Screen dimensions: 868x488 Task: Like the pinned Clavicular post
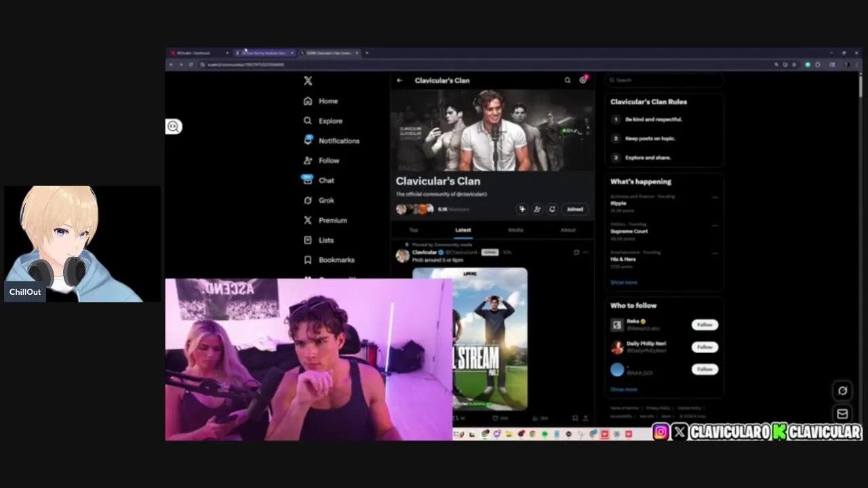496,418
